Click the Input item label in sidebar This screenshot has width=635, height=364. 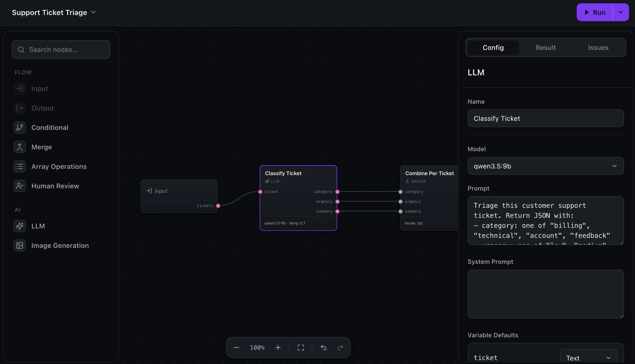point(40,88)
